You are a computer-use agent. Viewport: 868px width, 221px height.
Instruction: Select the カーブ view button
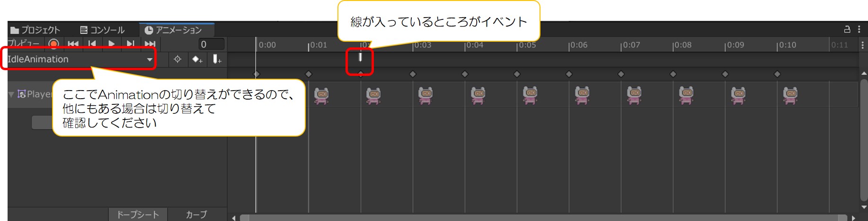[196, 214]
